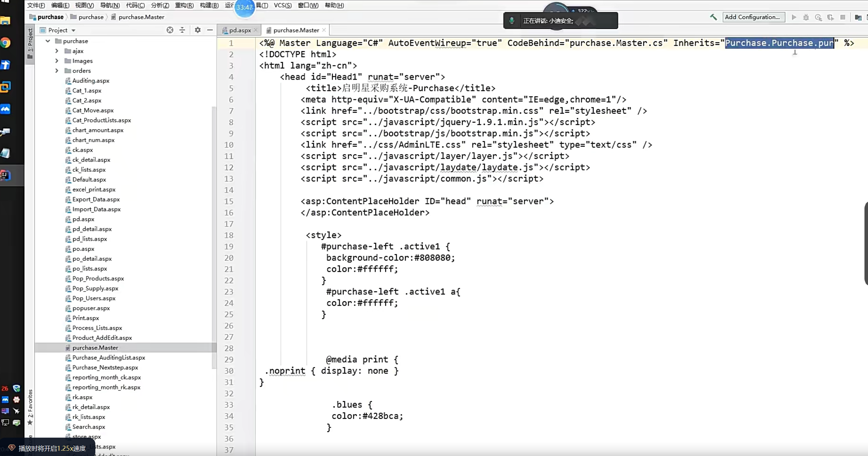Click the microphone icon in speaking overlay

coord(511,20)
